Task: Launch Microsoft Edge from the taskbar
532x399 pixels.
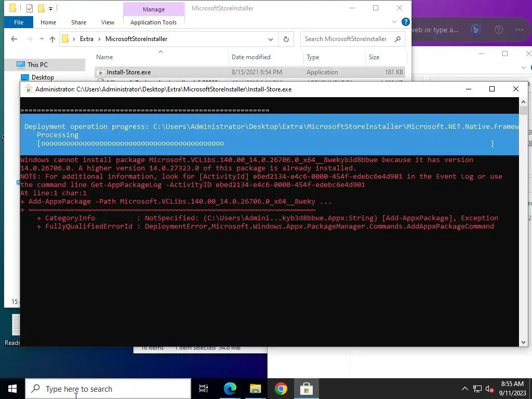Action: coord(230,389)
